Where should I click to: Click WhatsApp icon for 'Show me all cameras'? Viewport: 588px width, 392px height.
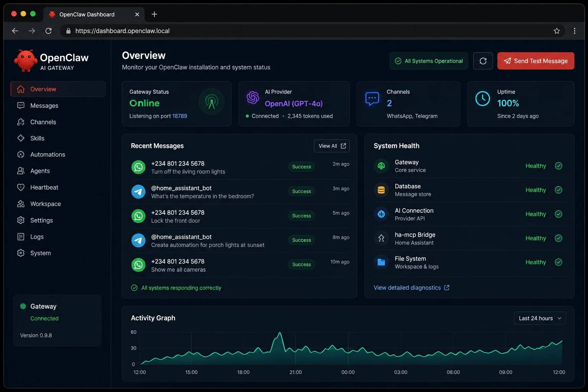point(139,265)
